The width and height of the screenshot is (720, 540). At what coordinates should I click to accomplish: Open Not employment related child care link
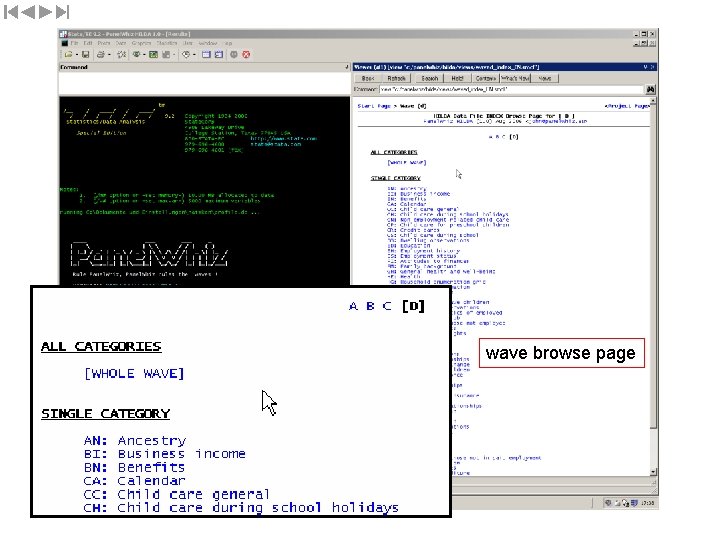448,220
